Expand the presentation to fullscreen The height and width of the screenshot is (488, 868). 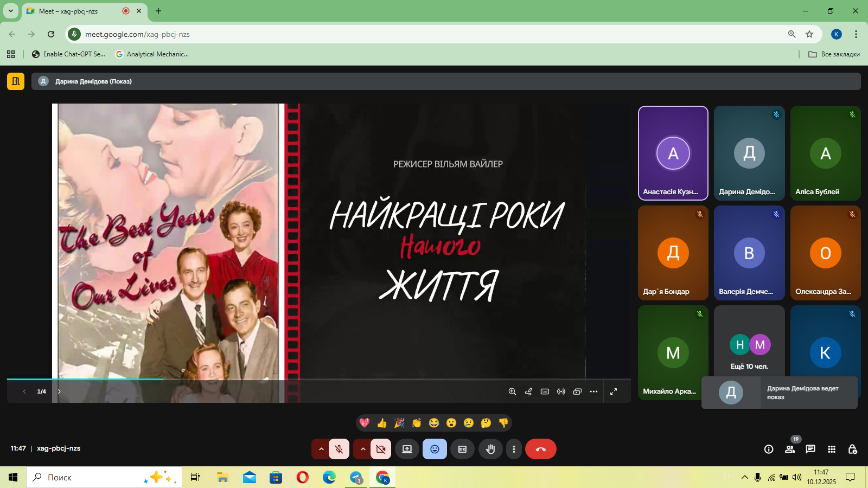(x=614, y=391)
